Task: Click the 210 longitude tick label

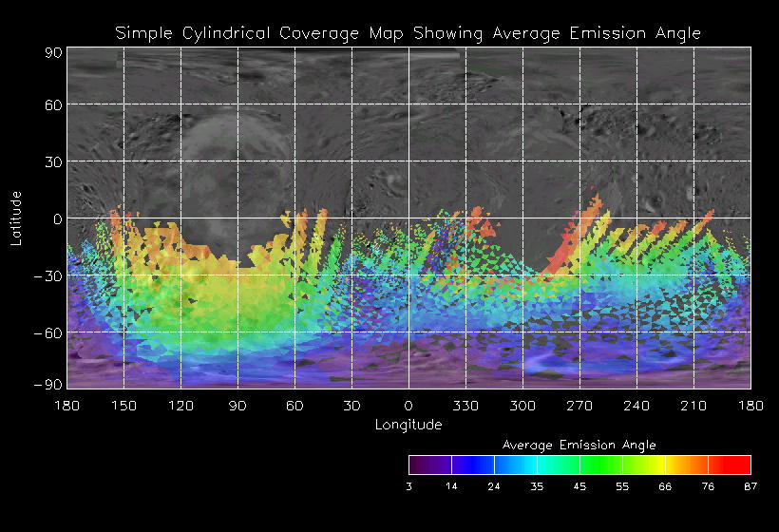Action: pyautogui.click(x=693, y=406)
